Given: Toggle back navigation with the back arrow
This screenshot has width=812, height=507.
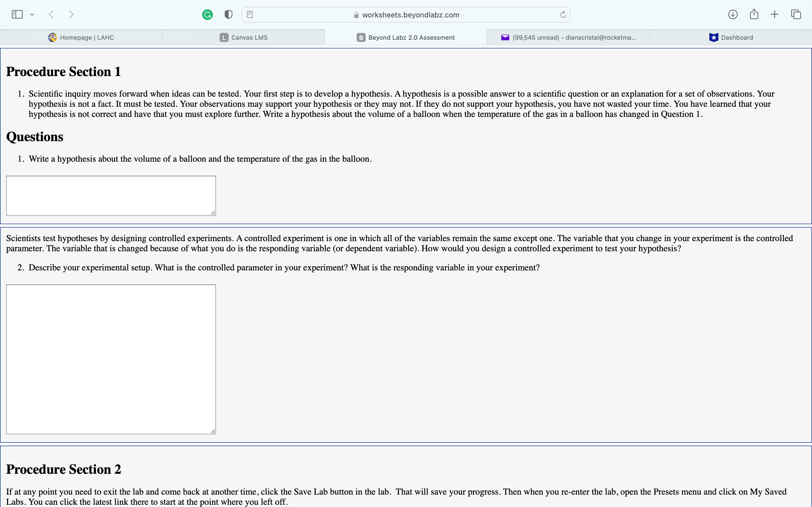Looking at the screenshot, I should tap(51, 14).
